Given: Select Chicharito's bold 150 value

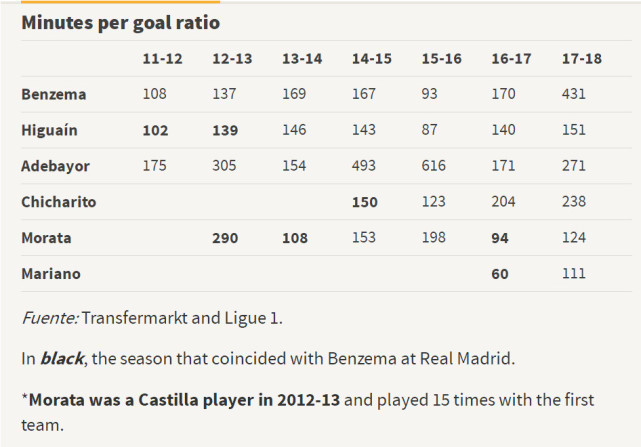Looking at the screenshot, I should click(x=365, y=202).
